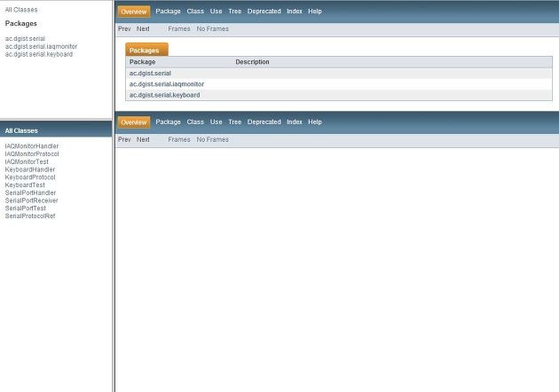Click Prev in the bottom sub-navigation
Screen dimensions: 559x392
pyautogui.click(x=124, y=140)
